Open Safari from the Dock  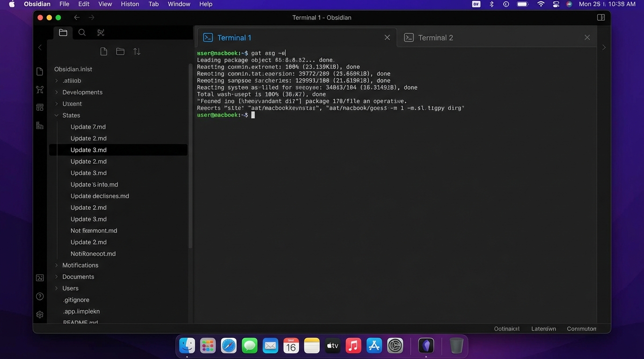(229, 346)
